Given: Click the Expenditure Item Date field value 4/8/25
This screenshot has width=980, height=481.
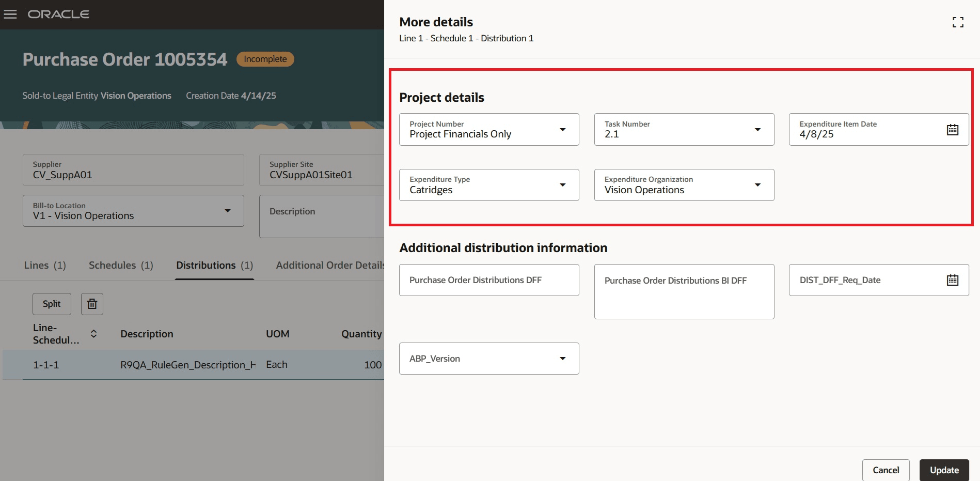Looking at the screenshot, I should coord(816,134).
